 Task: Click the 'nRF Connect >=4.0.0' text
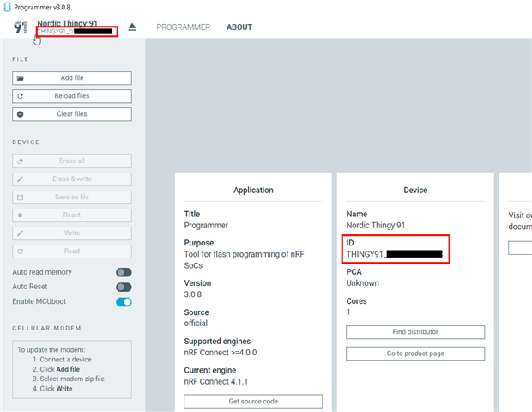tap(221, 353)
